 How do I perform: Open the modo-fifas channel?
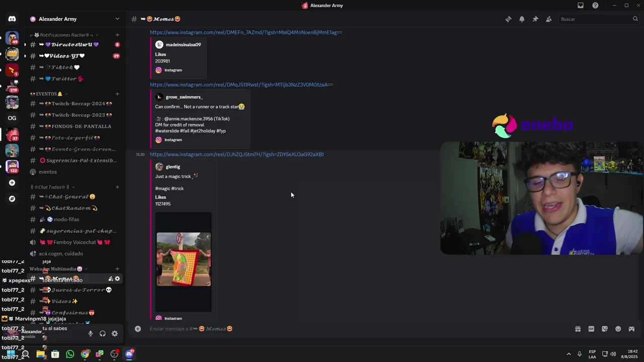[x=74, y=220]
